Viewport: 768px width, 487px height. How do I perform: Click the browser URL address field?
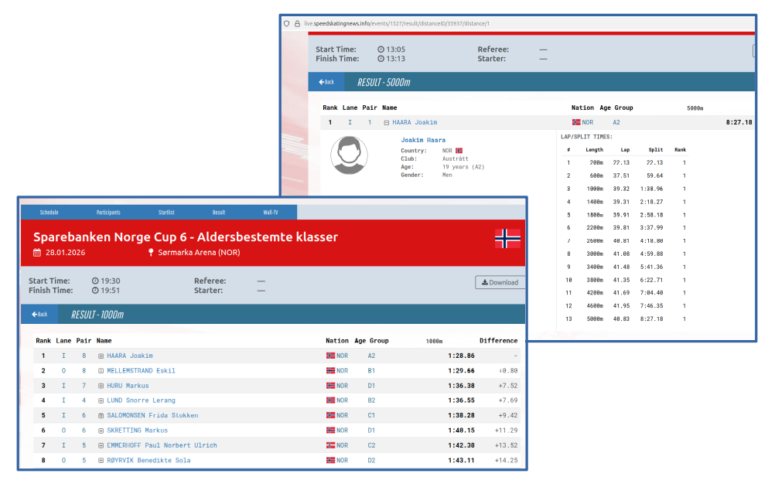(x=450, y=22)
